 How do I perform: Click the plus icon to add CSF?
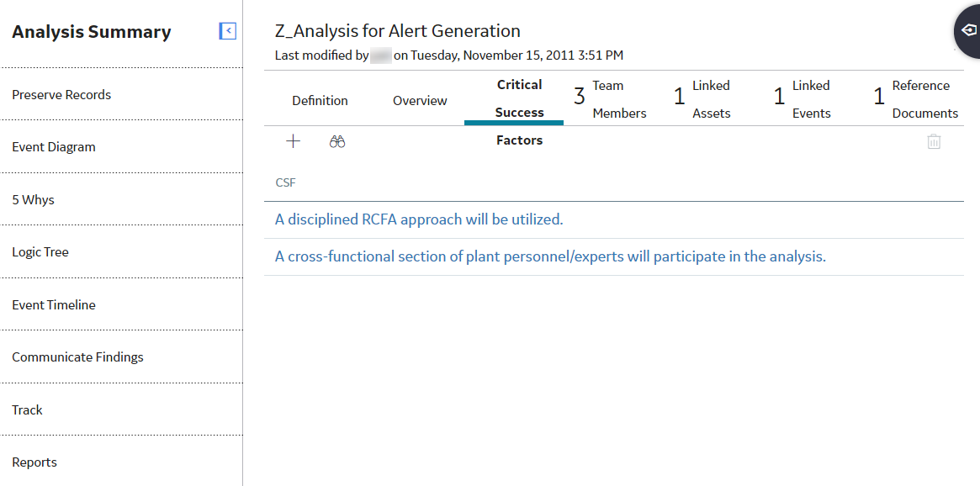(293, 141)
